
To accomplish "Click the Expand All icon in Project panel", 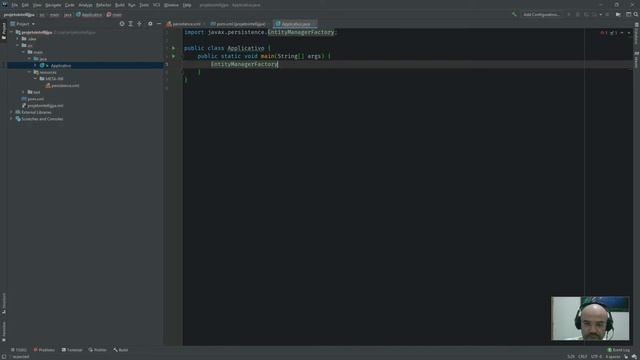I will click(131, 24).
